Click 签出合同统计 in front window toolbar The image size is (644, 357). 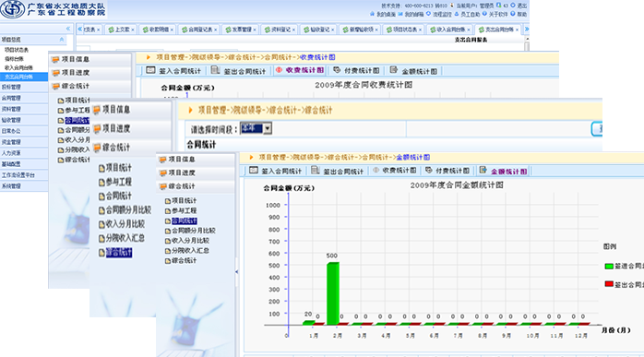tap(338, 171)
